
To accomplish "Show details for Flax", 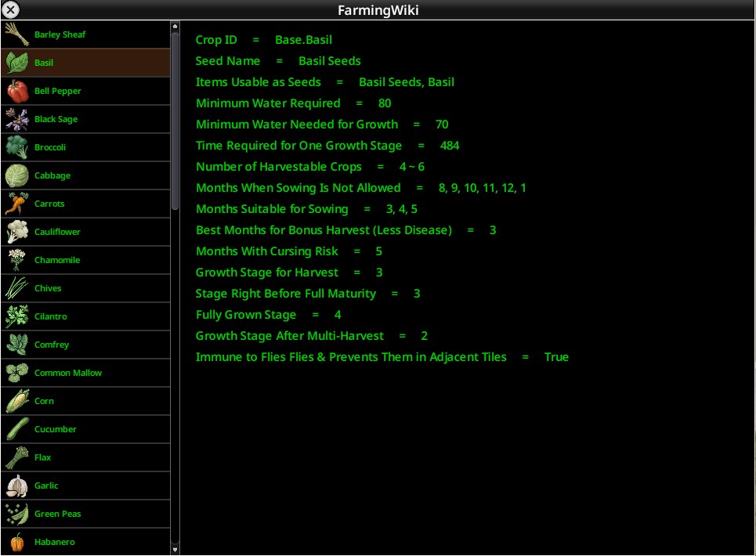I will click(86, 457).
